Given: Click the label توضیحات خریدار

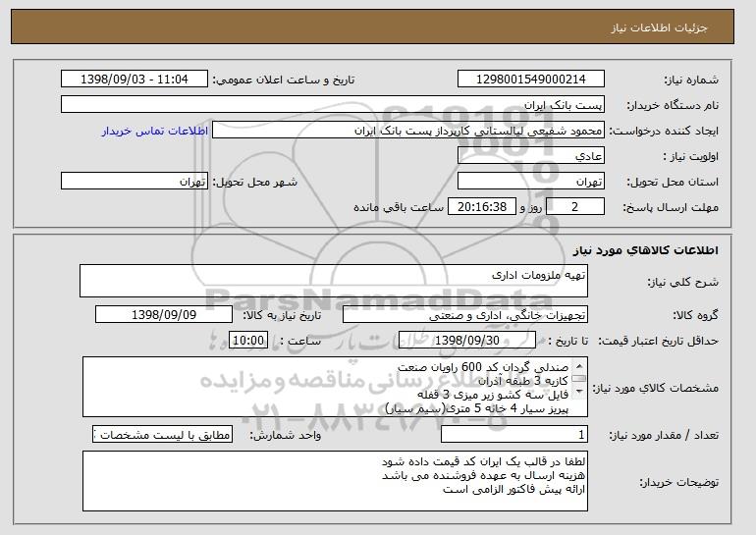Looking at the screenshot, I should (678, 482).
